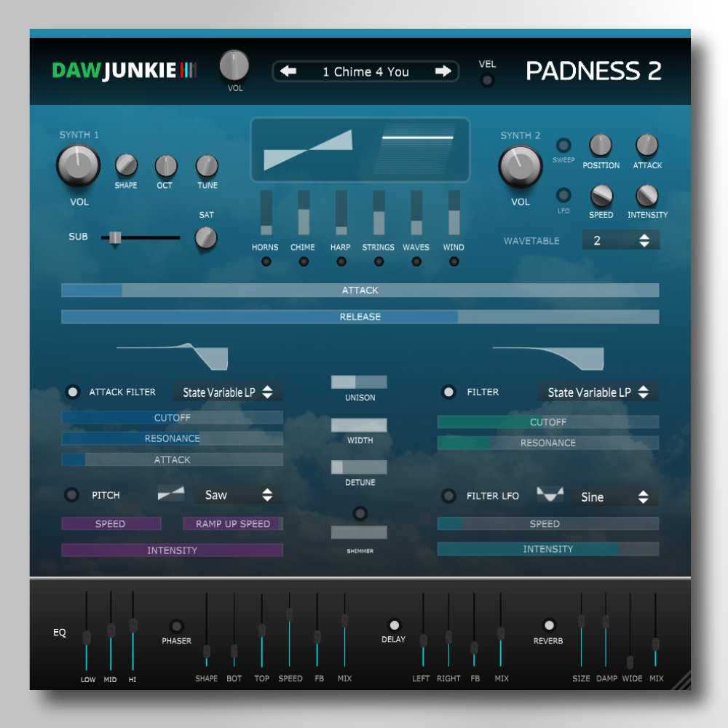Click the master VOL knob at top

tap(234, 66)
